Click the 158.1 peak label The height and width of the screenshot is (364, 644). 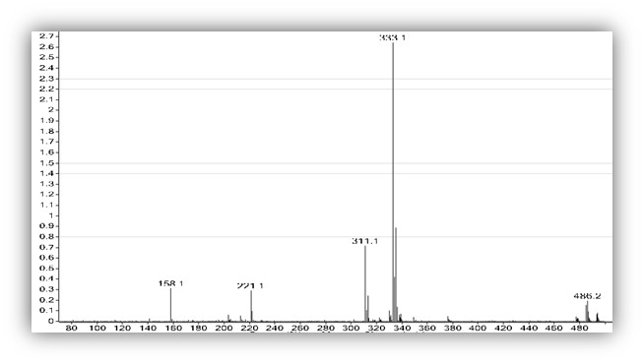tap(171, 283)
